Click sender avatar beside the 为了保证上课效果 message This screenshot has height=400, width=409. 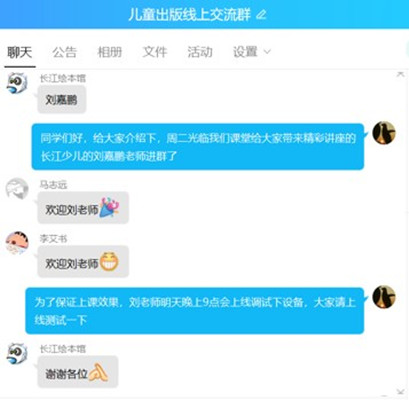click(x=384, y=297)
